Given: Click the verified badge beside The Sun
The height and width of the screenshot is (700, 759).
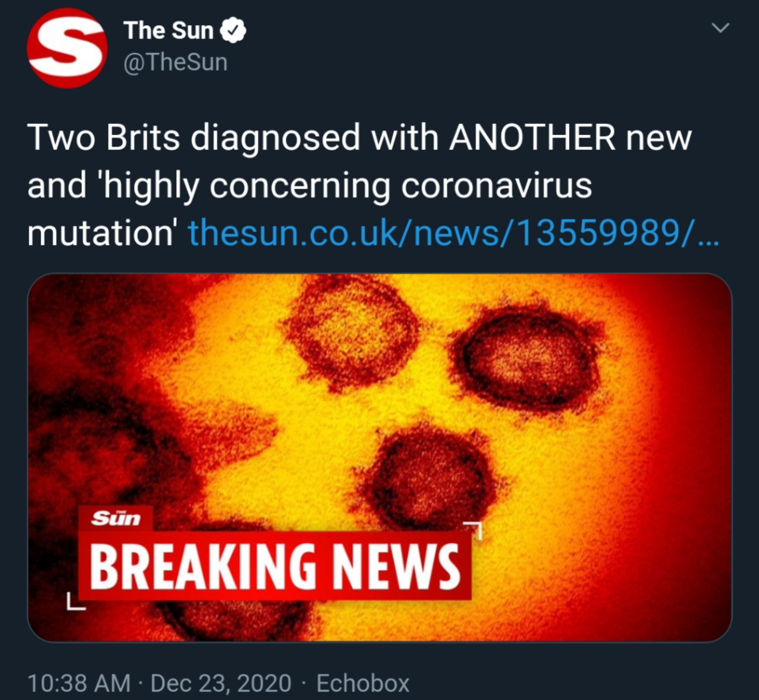Looking at the screenshot, I should [x=233, y=30].
